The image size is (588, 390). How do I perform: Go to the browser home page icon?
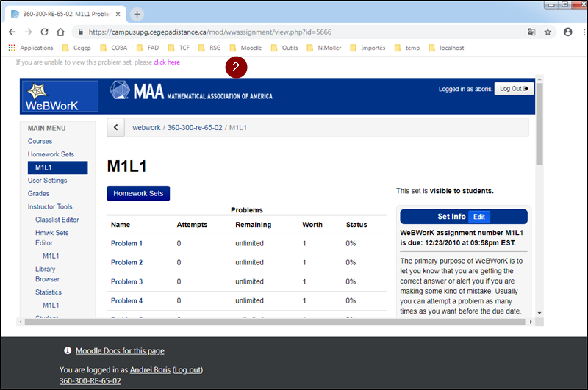point(61,32)
